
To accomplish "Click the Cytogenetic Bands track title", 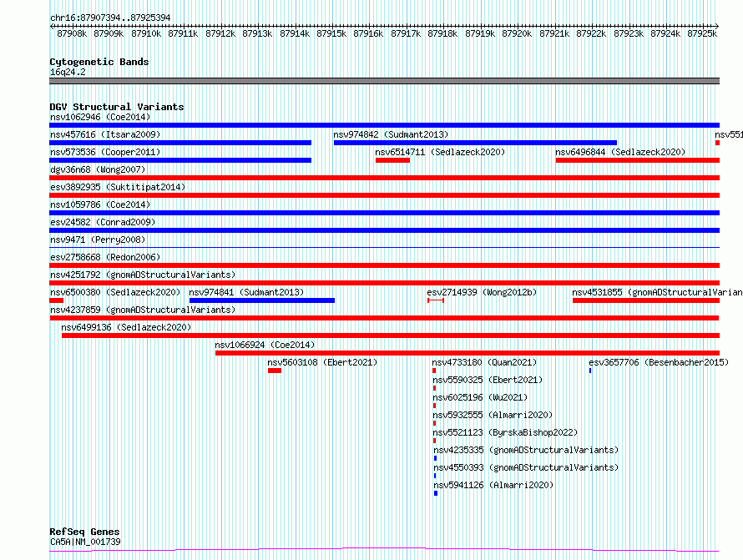I will (x=99, y=62).
